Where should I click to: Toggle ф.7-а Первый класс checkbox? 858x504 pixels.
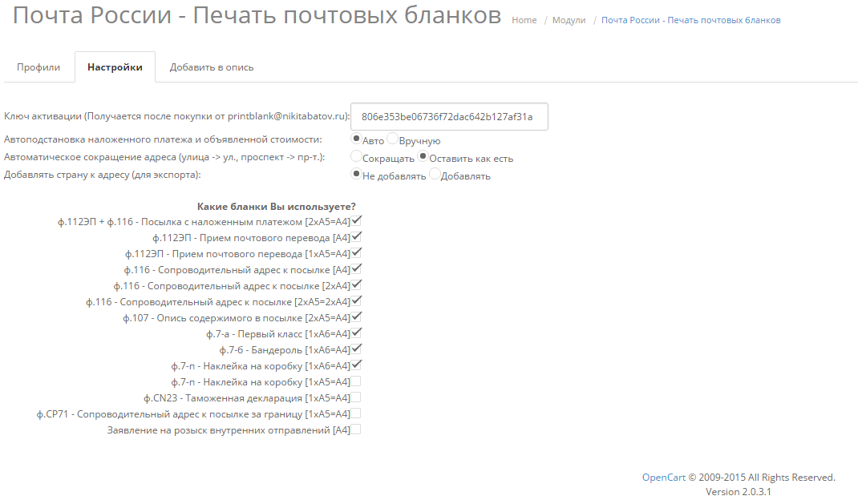tap(356, 333)
